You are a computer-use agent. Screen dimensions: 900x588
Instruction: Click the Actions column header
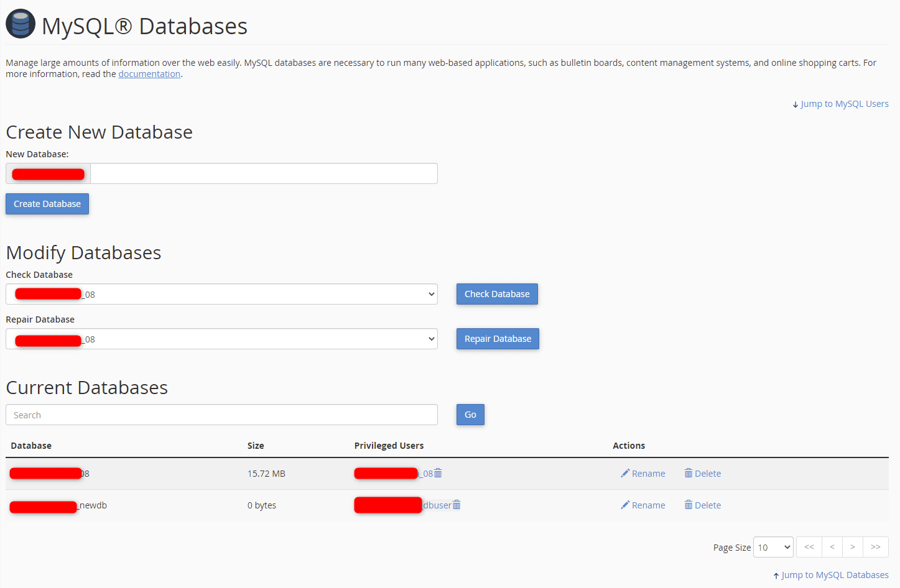pos(629,446)
